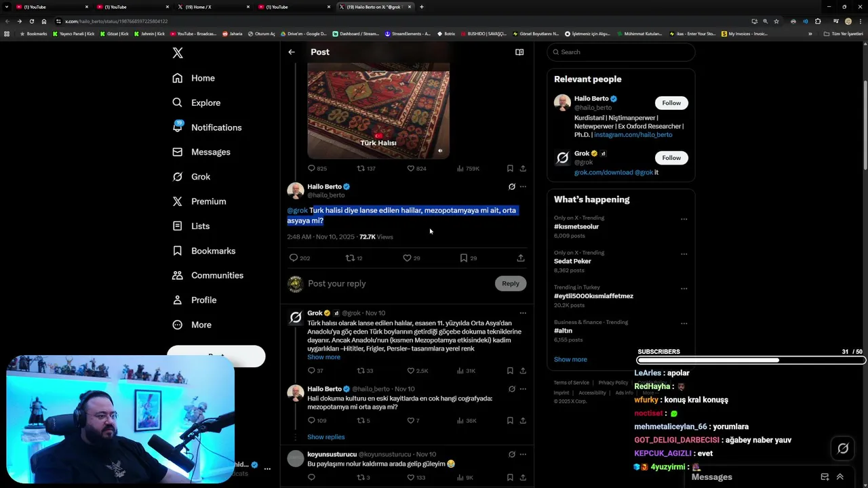Screen dimensions: 868x488
Task: Open more options on Grok reply
Action: click(x=523, y=313)
